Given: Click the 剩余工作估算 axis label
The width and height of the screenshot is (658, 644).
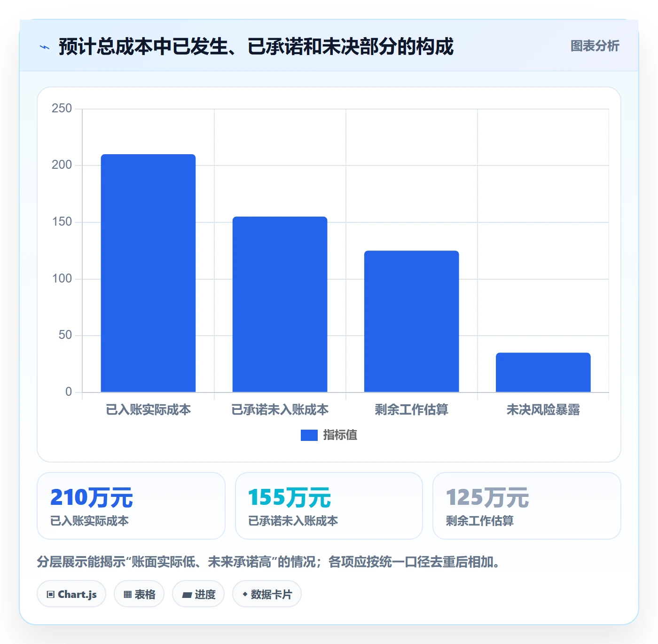Looking at the screenshot, I should [x=411, y=410].
